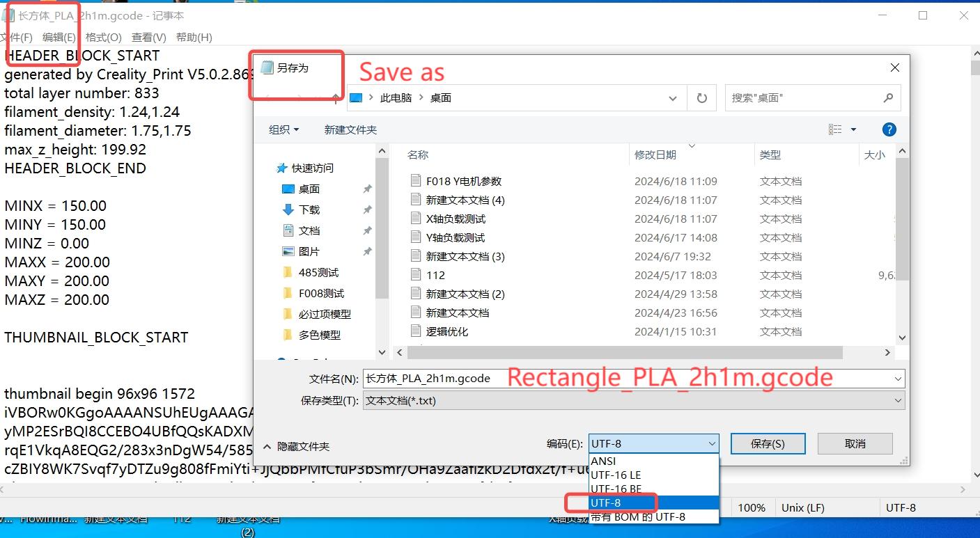
Task: Unpin 下载 from Quick Access
Action: point(367,209)
